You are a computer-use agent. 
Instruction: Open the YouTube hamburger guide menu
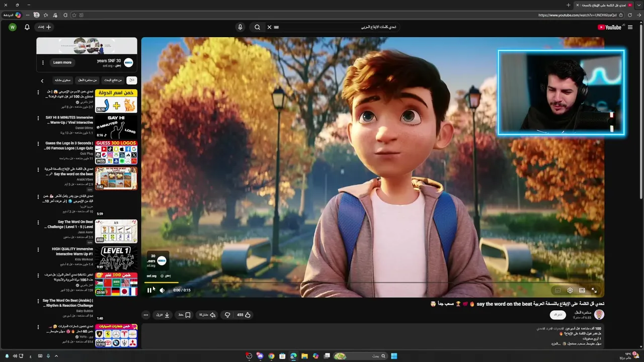tap(630, 27)
